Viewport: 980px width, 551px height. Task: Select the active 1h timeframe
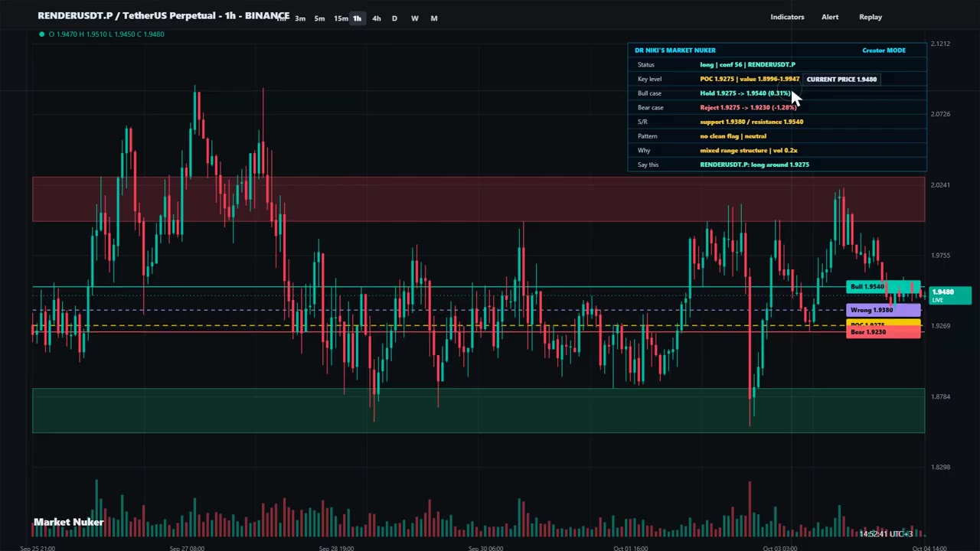[357, 18]
